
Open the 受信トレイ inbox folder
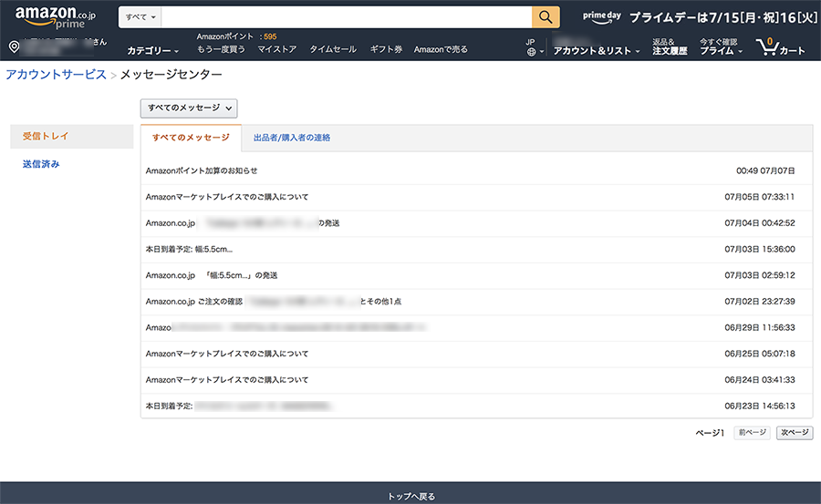(x=72, y=136)
